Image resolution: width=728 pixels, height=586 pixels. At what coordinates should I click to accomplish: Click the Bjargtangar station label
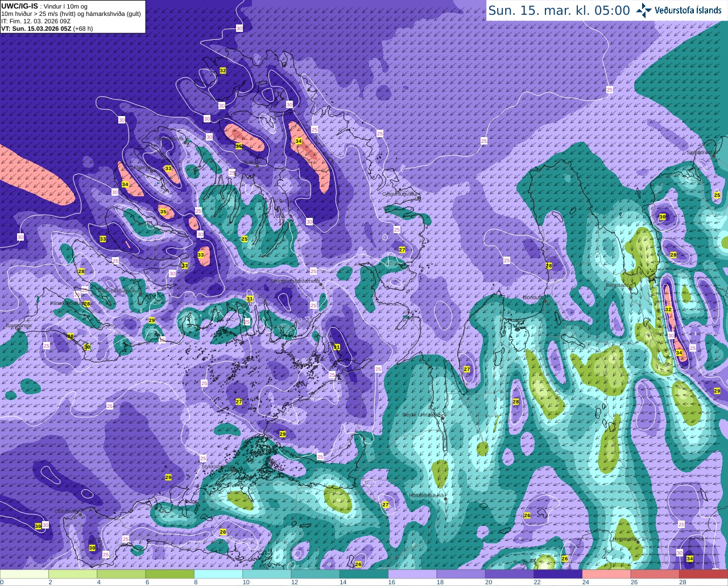18,326
